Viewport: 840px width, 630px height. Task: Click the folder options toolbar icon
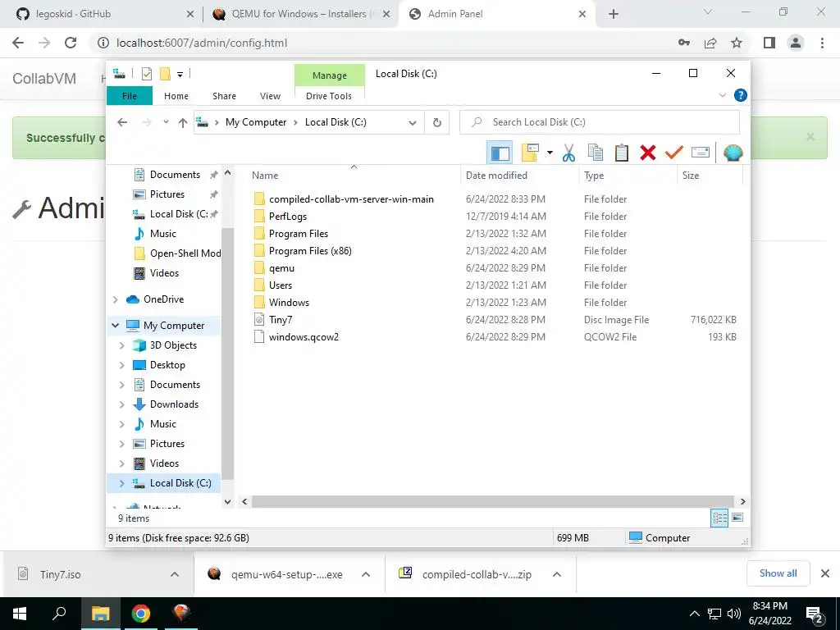point(531,153)
